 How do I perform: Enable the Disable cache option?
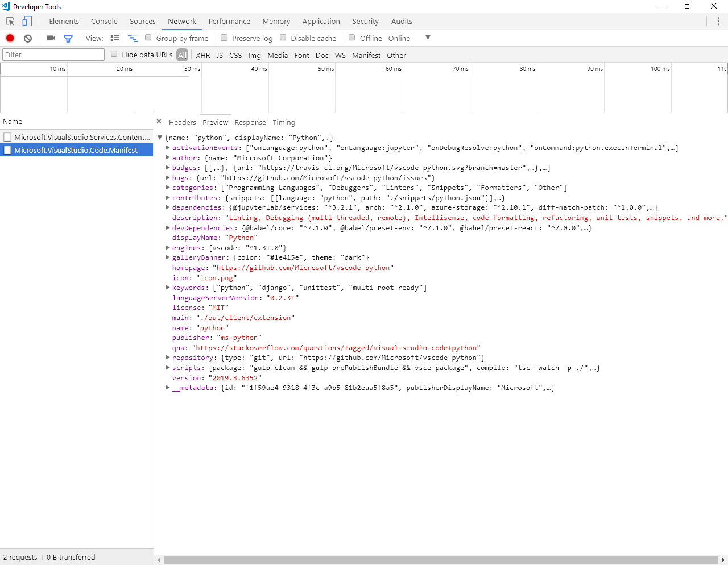(x=283, y=38)
